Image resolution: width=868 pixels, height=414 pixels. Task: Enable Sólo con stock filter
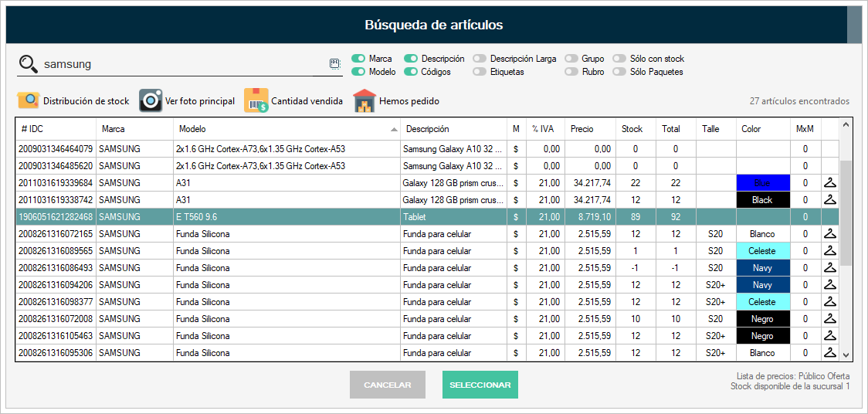tap(620, 59)
